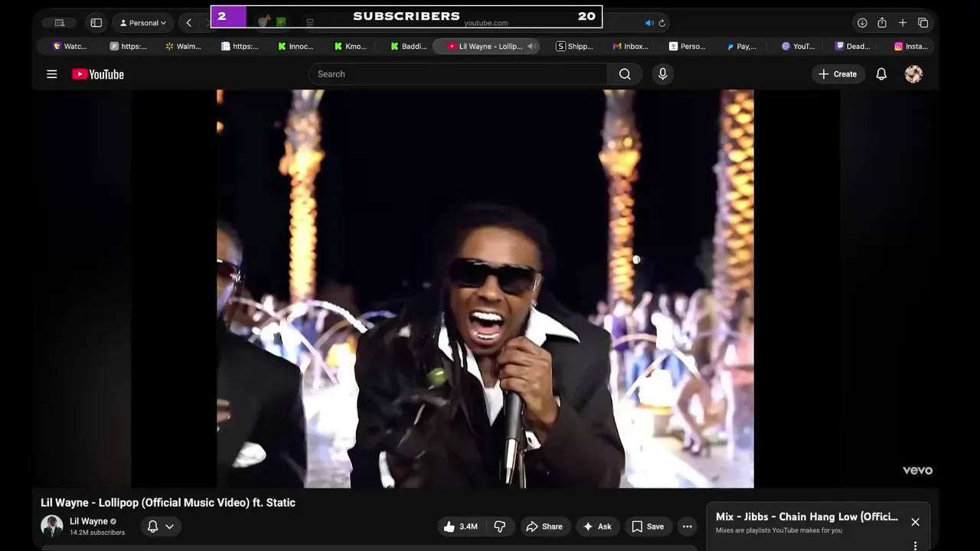Open the Personal profile dropdown
This screenshot has width=980, height=551.
143,23
